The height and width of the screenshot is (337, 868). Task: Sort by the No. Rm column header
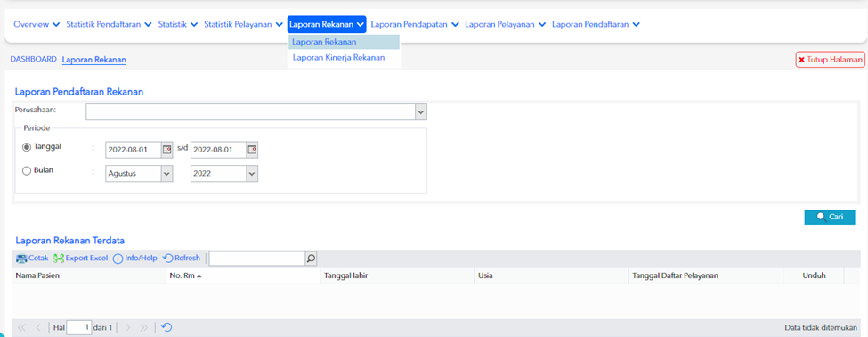point(242,275)
